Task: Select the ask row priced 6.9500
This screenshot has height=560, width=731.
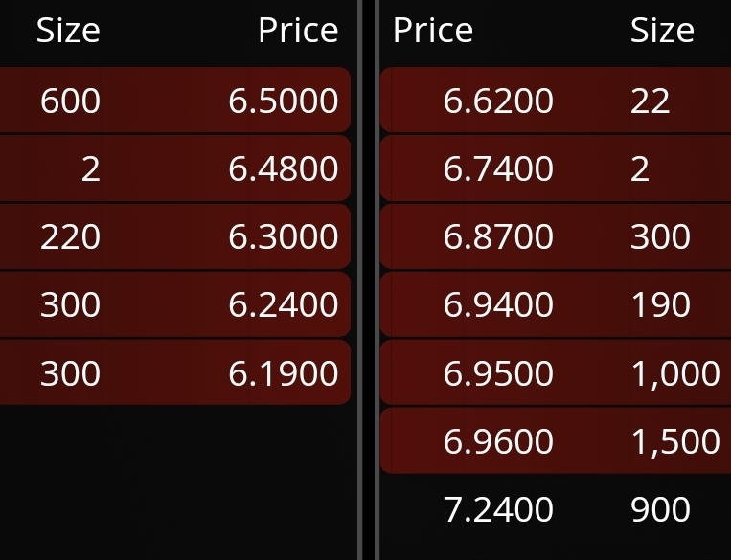Action: (556, 372)
